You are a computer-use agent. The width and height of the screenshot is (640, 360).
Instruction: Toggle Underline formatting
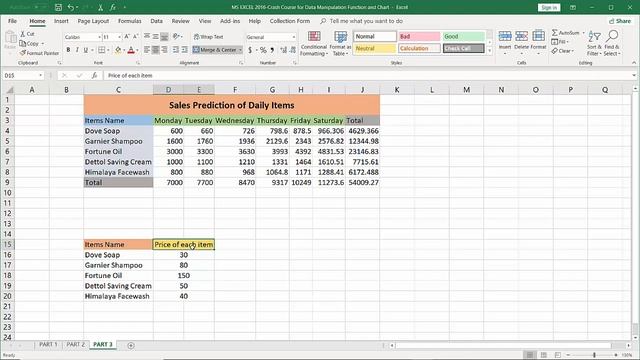[x=85, y=50]
